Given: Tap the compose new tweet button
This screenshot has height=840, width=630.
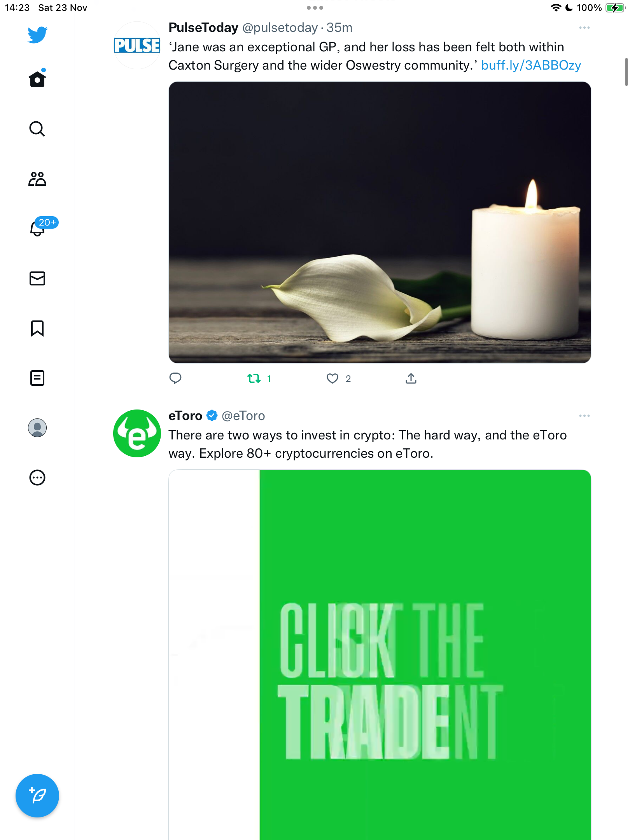Looking at the screenshot, I should tap(37, 796).
